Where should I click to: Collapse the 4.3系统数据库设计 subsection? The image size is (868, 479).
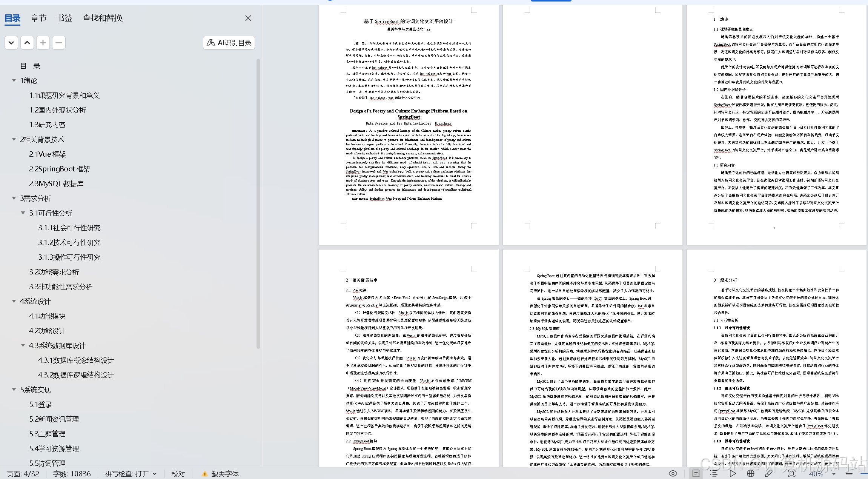pos(23,345)
